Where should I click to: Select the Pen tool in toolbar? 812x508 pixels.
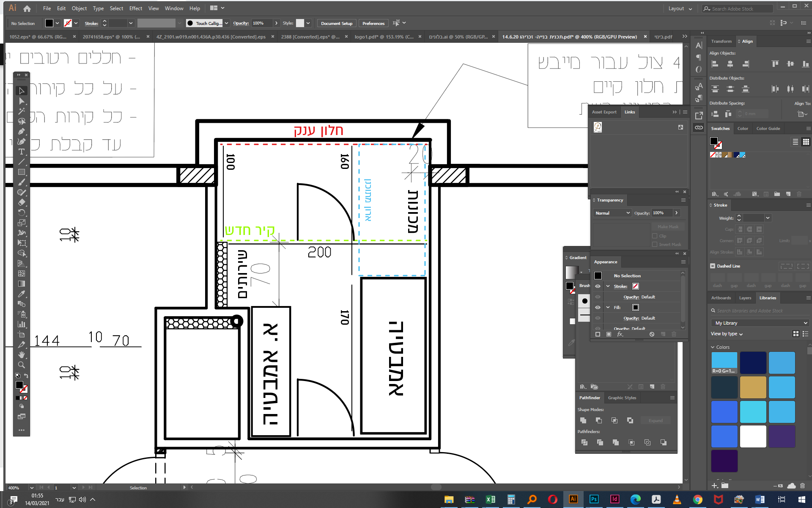(22, 131)
